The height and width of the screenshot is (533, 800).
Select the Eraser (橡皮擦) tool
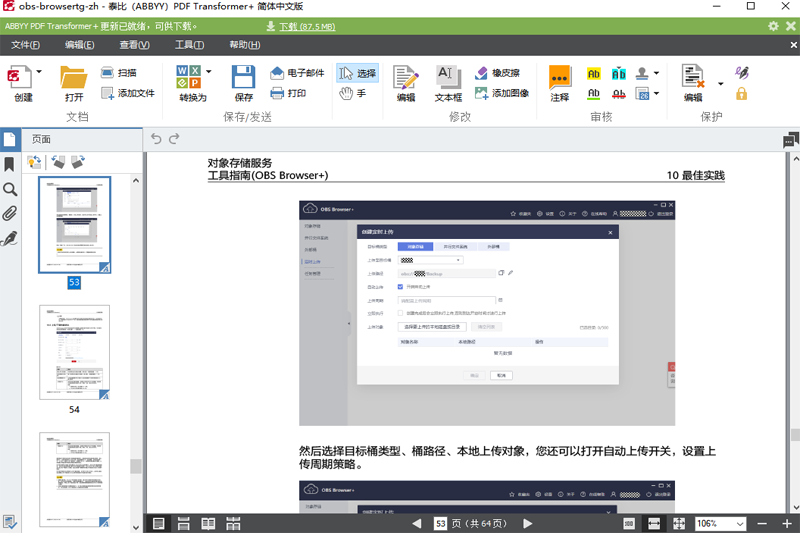497,73
